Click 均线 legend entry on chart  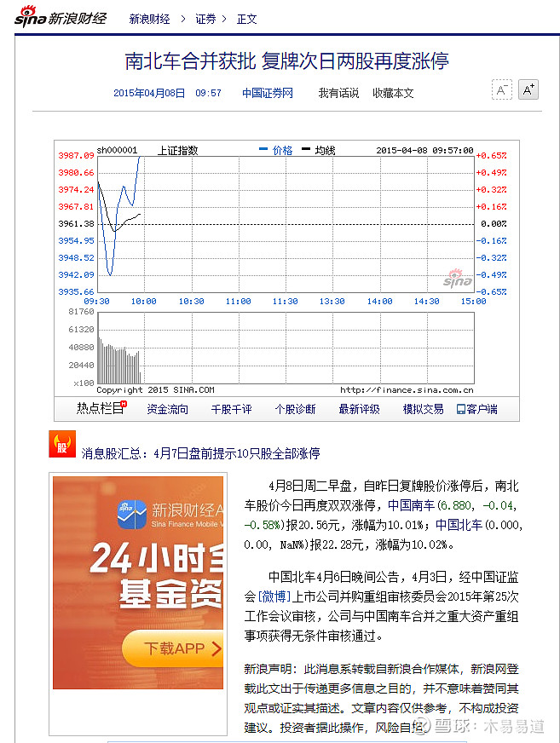point(319,150)
